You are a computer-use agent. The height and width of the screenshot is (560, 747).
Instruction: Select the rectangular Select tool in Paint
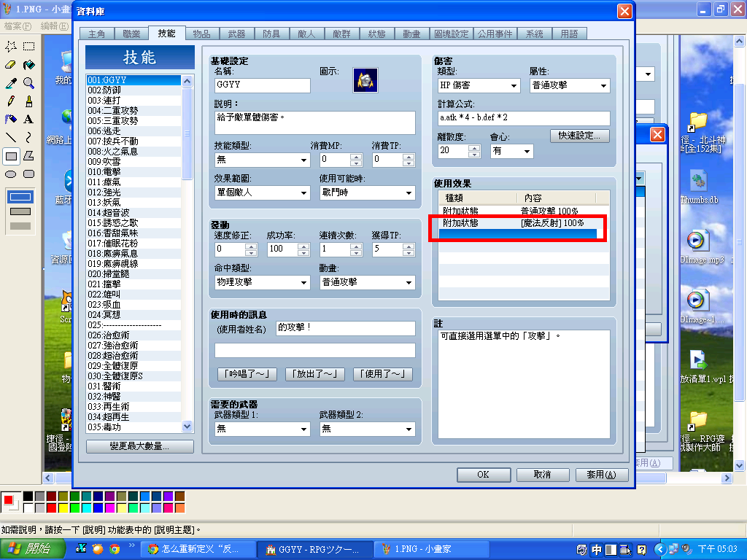tap(29, 46)
